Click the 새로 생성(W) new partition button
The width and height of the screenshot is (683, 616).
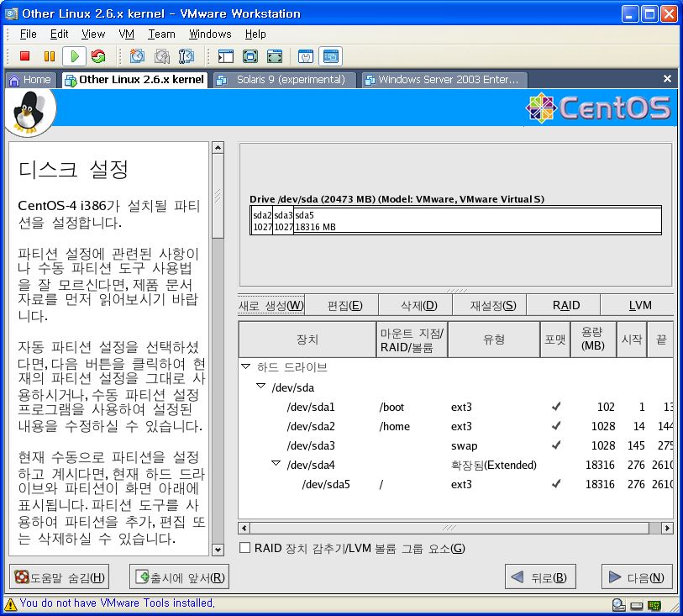coord(271,305)
